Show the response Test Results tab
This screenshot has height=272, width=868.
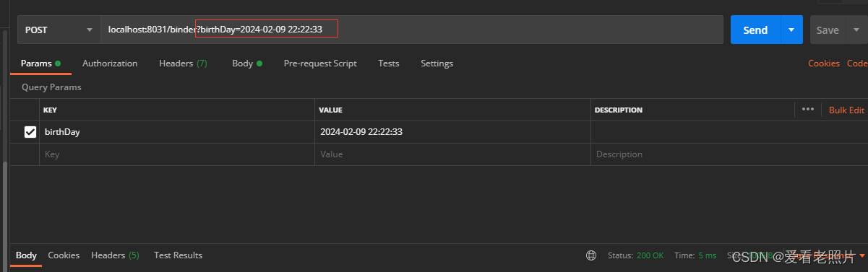click(x=178, y=255)
